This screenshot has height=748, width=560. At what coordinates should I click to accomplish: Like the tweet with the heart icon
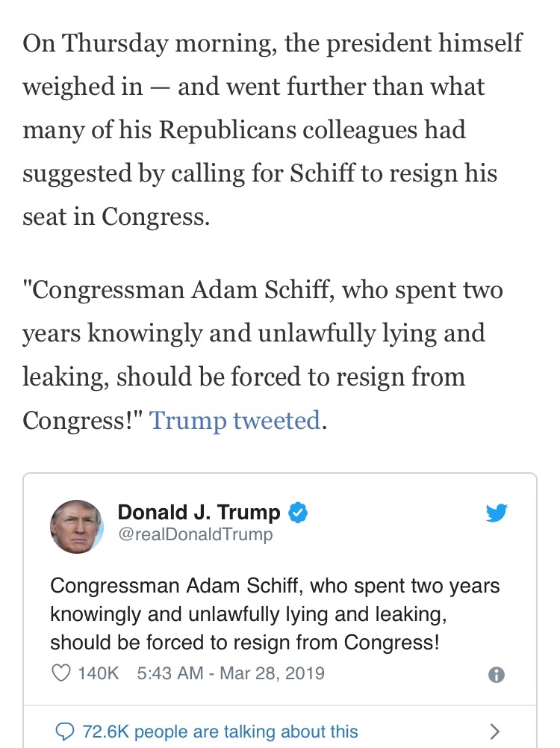(60, 673)
